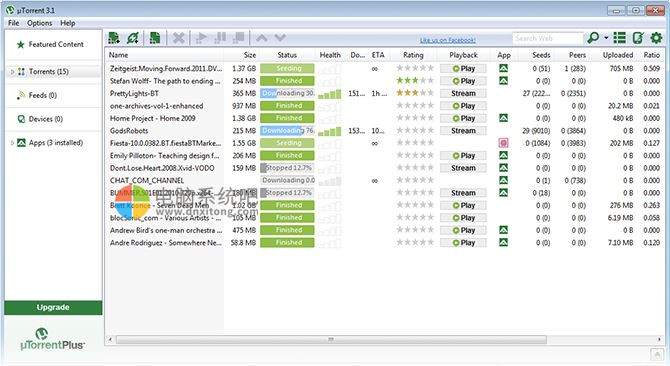The height and width of the screenshot is (366, 670).
Task: Click app icon in Andrew Bird row
Action: tap(503, 230)
